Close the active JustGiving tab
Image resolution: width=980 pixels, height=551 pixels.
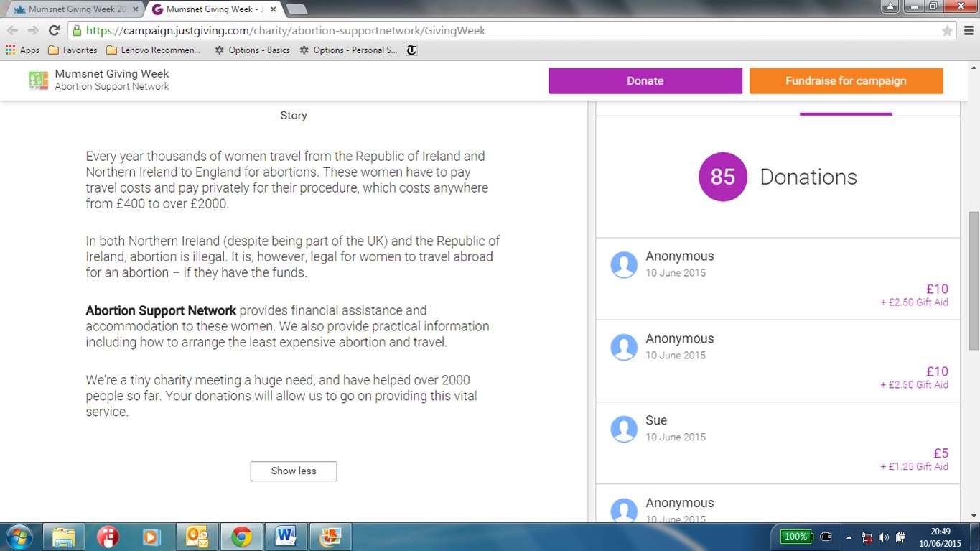[274, 9]
